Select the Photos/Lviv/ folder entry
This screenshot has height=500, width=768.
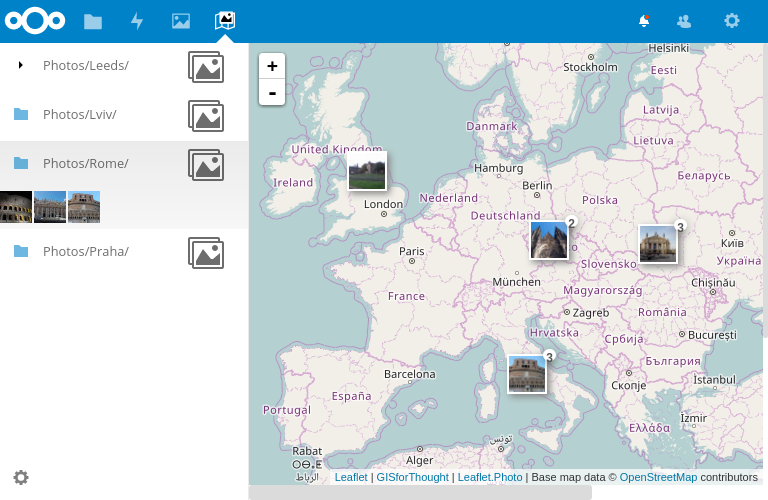[x=80, y=115]
